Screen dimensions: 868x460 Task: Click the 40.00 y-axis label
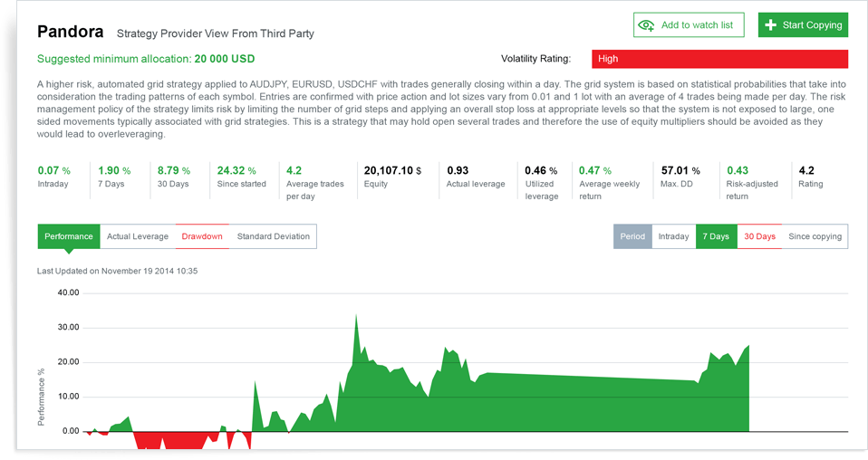pyautogui.click(x=68, y=292)
